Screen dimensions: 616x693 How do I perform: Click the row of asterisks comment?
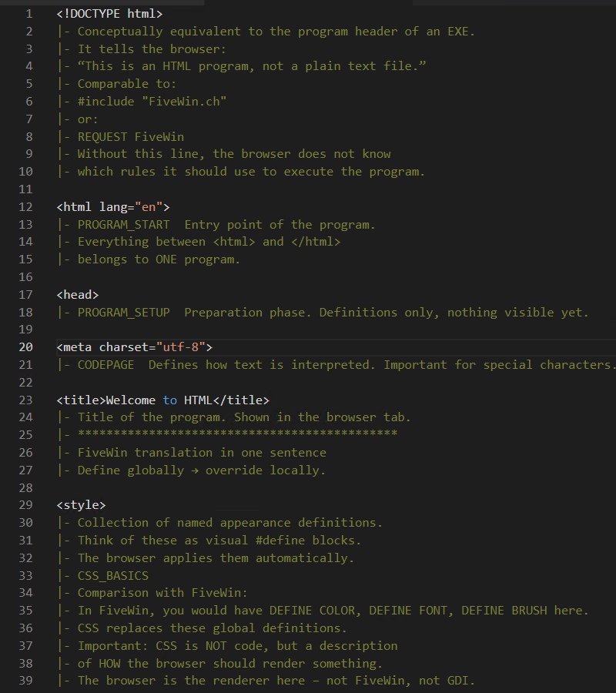[x=237, y=434]
